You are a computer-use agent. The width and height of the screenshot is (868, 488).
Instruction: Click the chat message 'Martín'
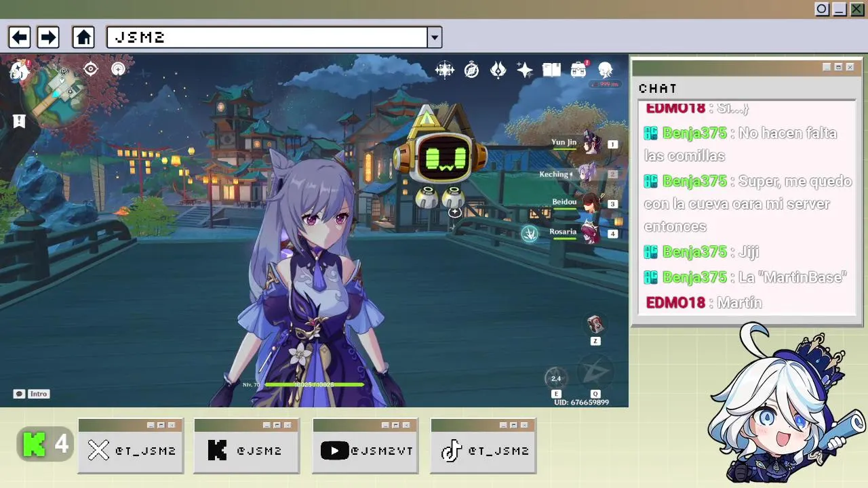pos(740,303)
